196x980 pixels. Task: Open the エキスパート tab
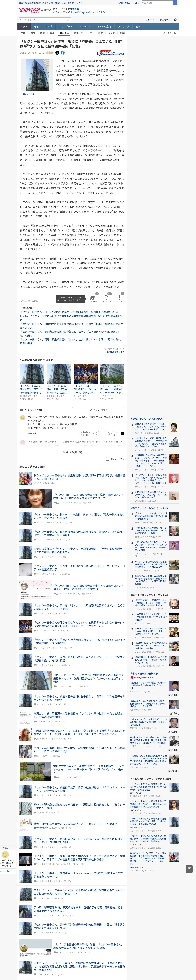(65, 27)
